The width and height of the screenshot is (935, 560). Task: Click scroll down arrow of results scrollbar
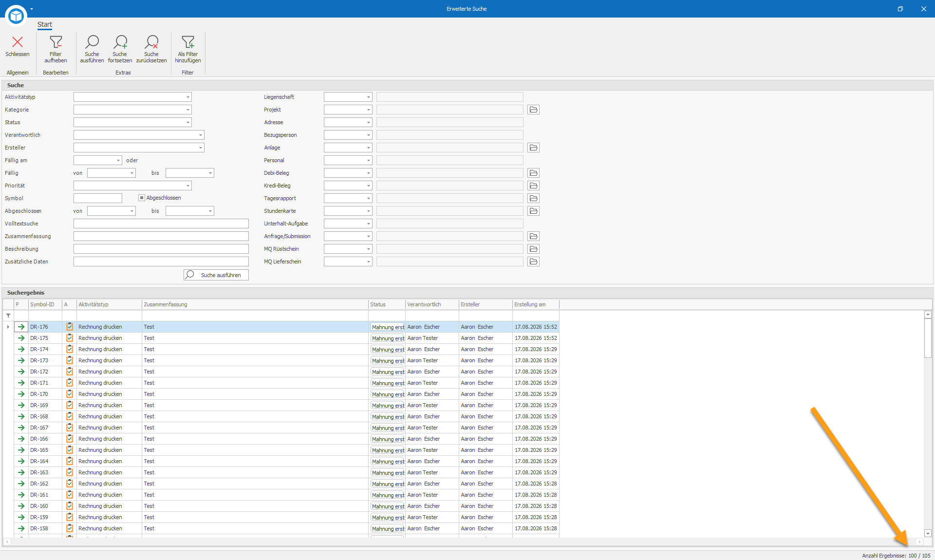coord(928,533)
